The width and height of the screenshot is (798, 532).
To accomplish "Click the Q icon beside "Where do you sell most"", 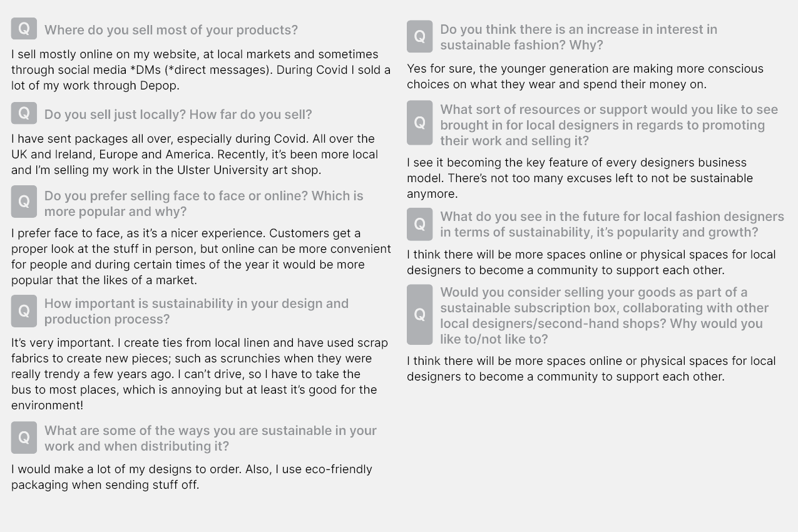I will pyautogui.click(x=24, y=29).
